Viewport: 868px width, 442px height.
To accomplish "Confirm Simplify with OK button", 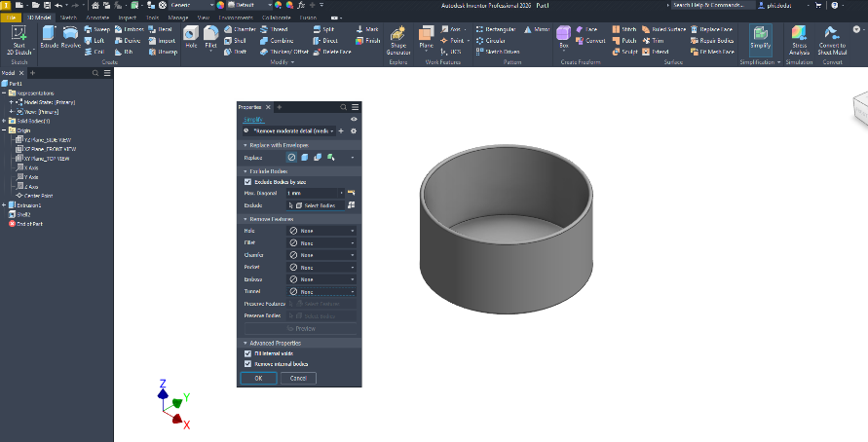I will click(258, 378).
